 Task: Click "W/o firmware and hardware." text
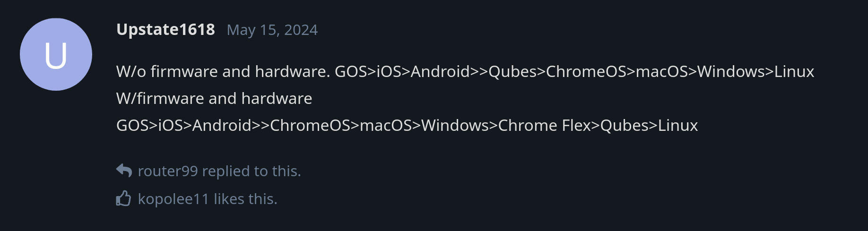click(x=223, y=72)
